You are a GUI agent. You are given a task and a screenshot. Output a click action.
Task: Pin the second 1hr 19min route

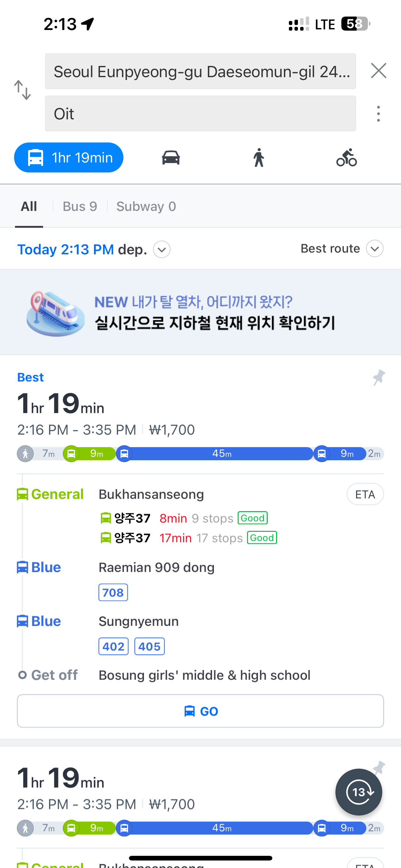point(379,768)
